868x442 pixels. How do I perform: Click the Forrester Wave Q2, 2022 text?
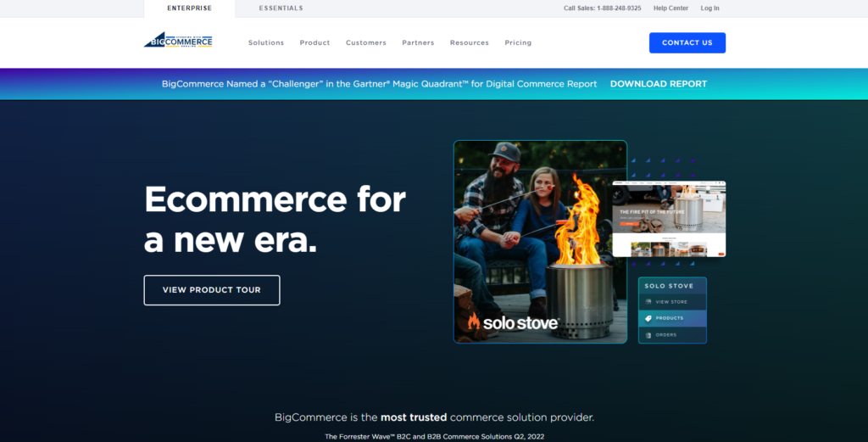click(x=435, y=436)
